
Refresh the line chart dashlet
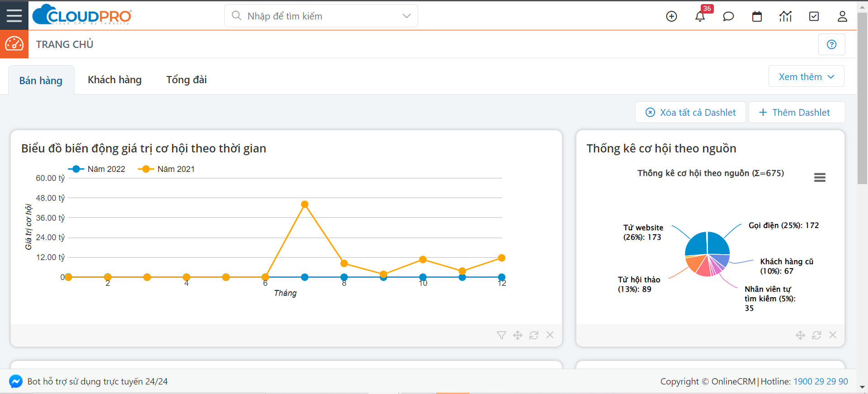click(x=534, y=335)
